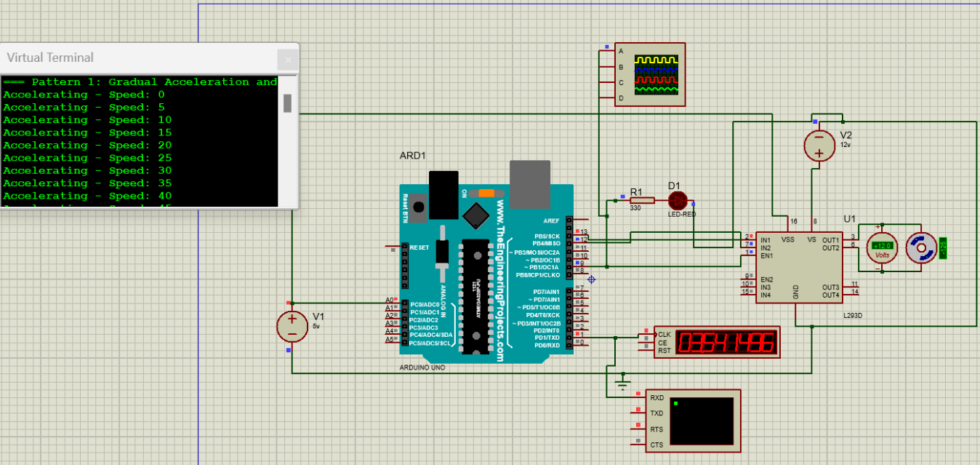The image size is (980, 465).
Task: Click the 'Accelerating - Speed: 25' line
Action: point(87,158)
